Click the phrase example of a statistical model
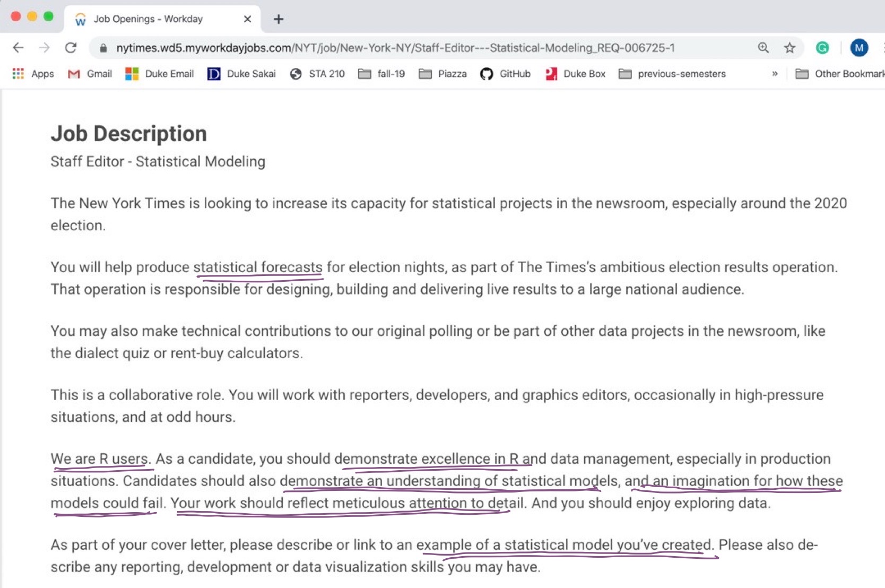 (515, 545)
